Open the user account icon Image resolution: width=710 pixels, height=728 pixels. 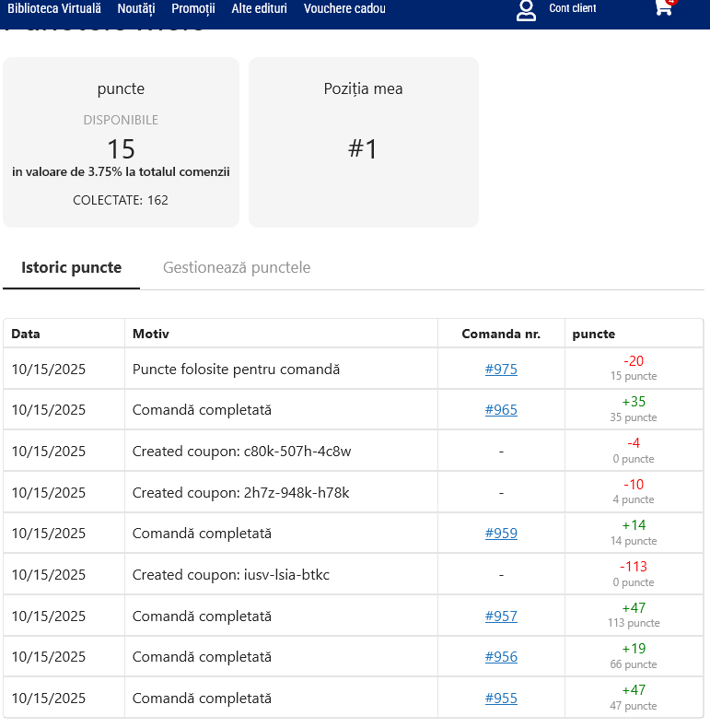pos(526,10)
